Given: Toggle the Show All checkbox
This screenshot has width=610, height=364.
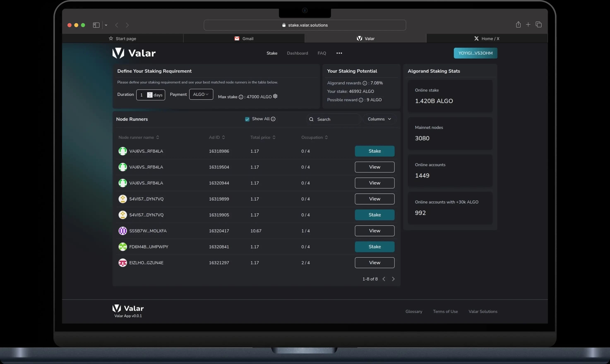Looking at the screenshot, I should coord(247,119).
